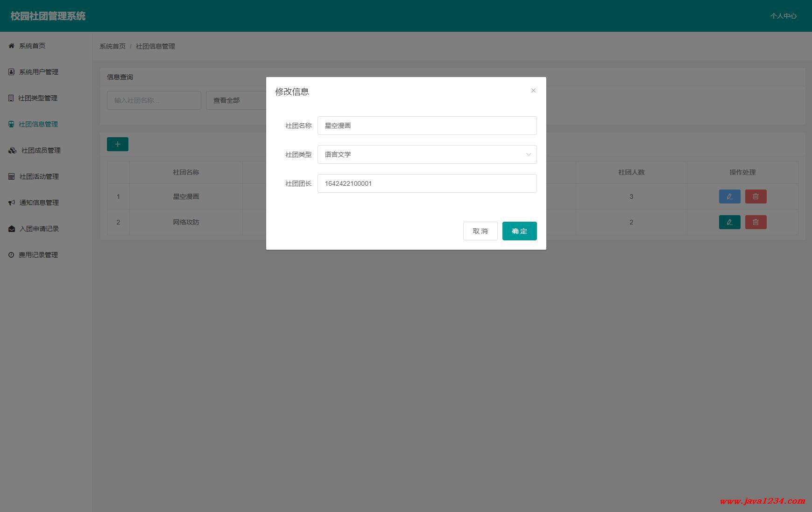Screen dimensions: 812x512
Task: Click the 社团名称 column header
Action: pyautogui.click(x=186, y=172)
